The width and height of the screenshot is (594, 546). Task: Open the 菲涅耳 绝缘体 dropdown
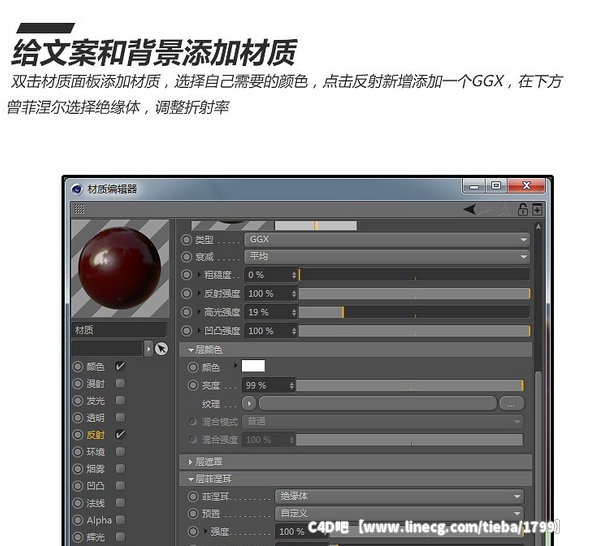[400, 496]
